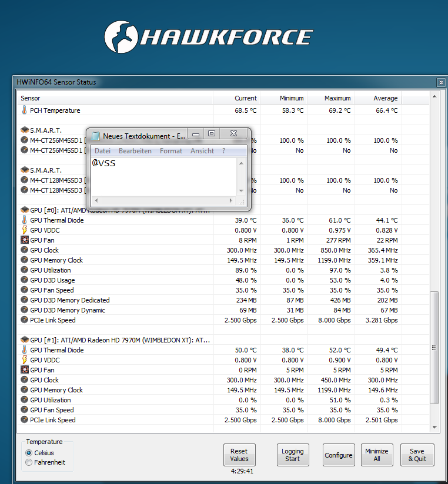Click GPU [#1] chip header icon
This screenshot has width=448, height=484.
click(25, 340)
